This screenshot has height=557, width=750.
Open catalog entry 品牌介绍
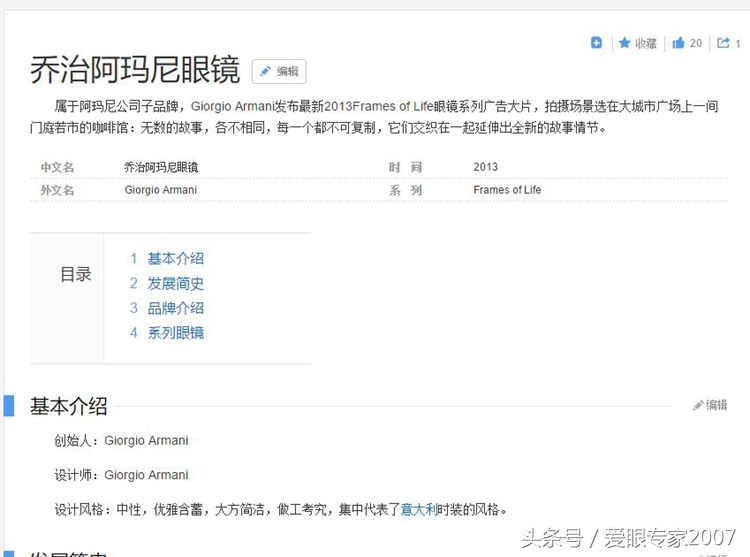tap(176, 308)
